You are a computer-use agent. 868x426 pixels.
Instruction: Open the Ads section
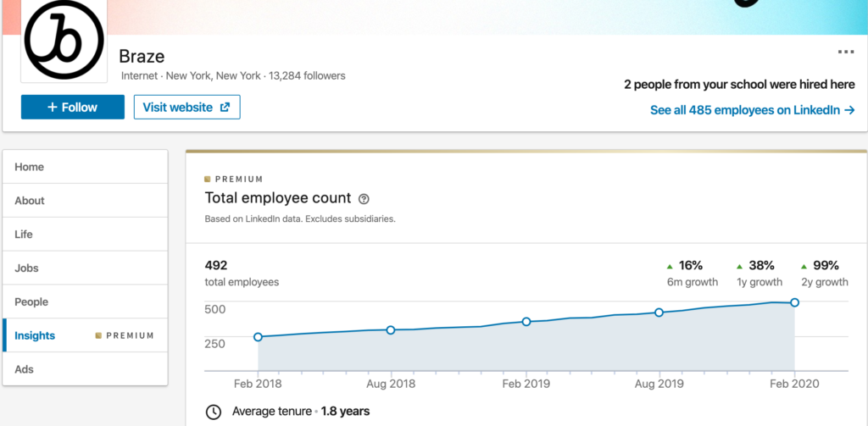(86, 369)
